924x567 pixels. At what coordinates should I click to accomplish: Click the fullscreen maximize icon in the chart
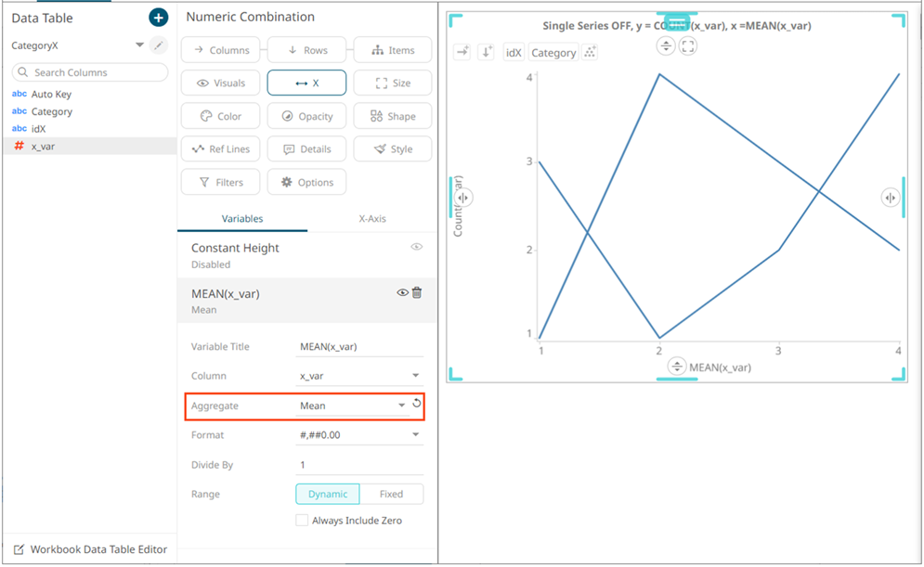click(688, 45)
